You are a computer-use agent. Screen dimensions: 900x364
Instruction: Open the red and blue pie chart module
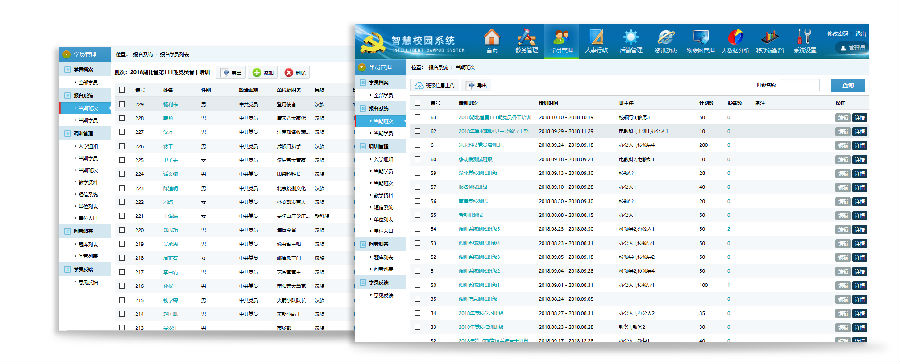735,38
